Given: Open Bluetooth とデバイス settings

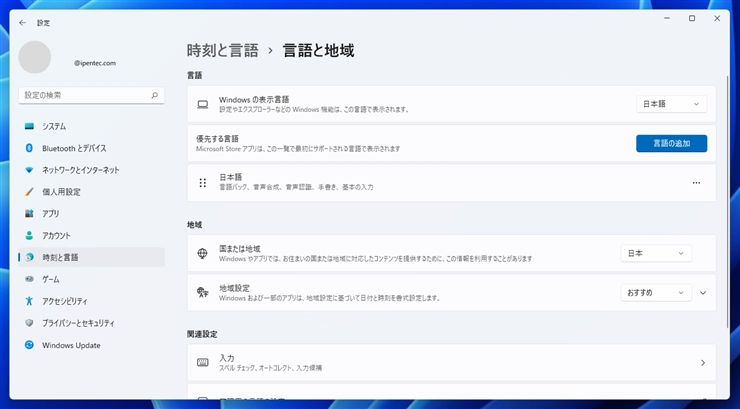Looking at the screenshot, I should click(x=92, y=148).
